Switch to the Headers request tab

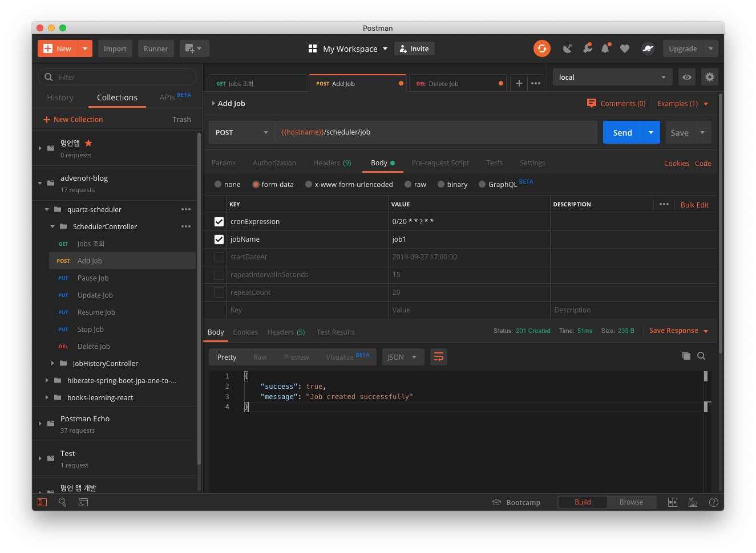[x=331, y=163]
